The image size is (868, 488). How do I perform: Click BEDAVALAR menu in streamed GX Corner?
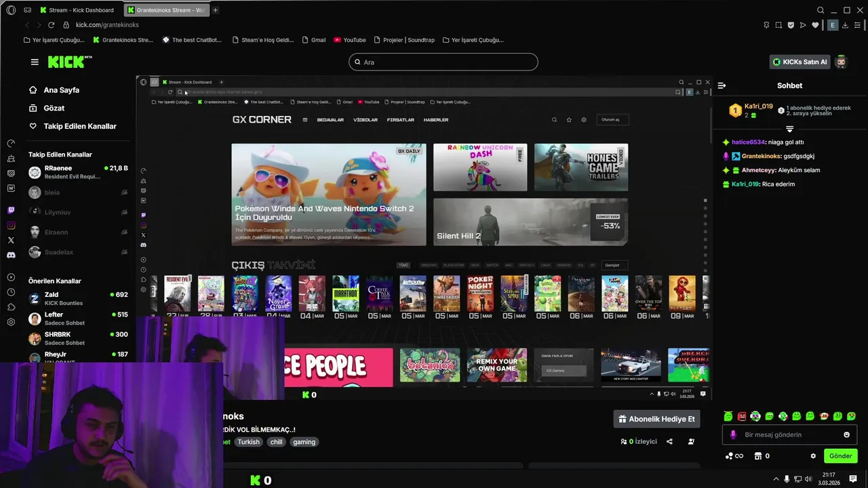coord(330,120)
